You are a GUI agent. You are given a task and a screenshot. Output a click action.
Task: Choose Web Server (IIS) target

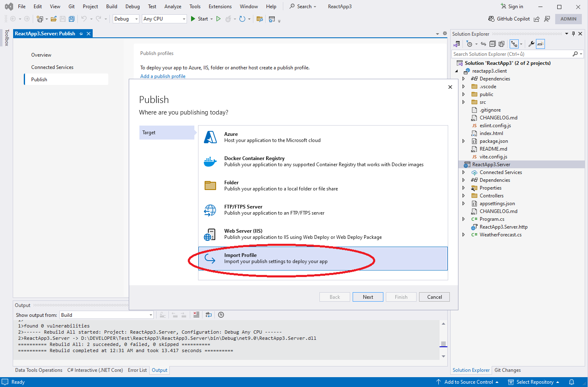tap(323, 234)
